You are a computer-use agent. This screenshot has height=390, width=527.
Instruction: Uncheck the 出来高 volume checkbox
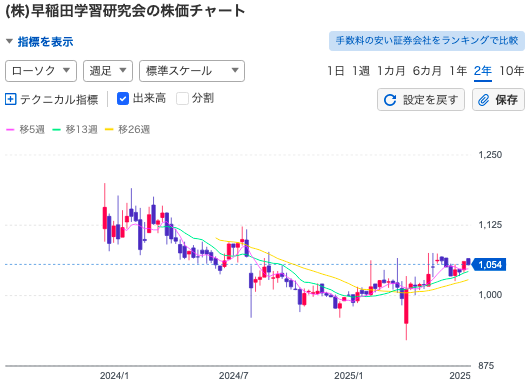pyautogui.click(x=123, y=99)
